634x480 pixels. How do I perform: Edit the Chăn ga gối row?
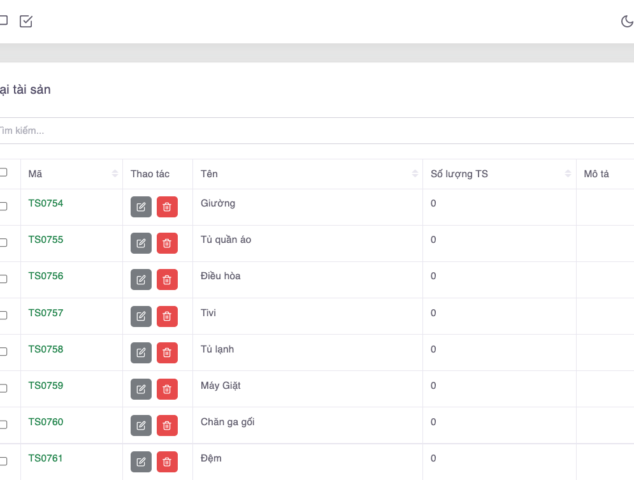pyautogui.click(x=141, y=425)
